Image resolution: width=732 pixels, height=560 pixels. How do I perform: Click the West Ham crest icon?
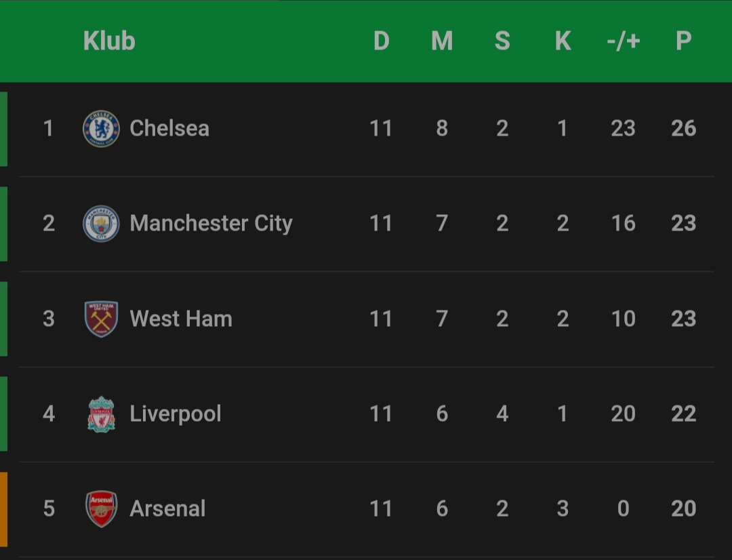coord(101,319)
